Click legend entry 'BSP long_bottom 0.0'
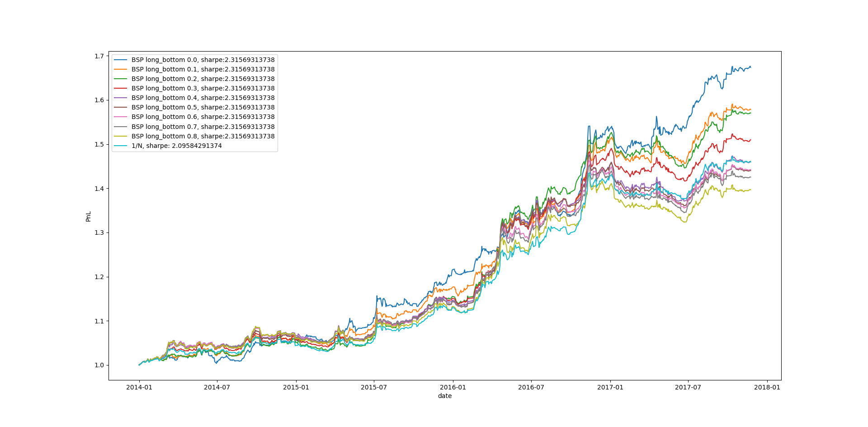The width and height of the screenshot is (868, 427). 194,60
